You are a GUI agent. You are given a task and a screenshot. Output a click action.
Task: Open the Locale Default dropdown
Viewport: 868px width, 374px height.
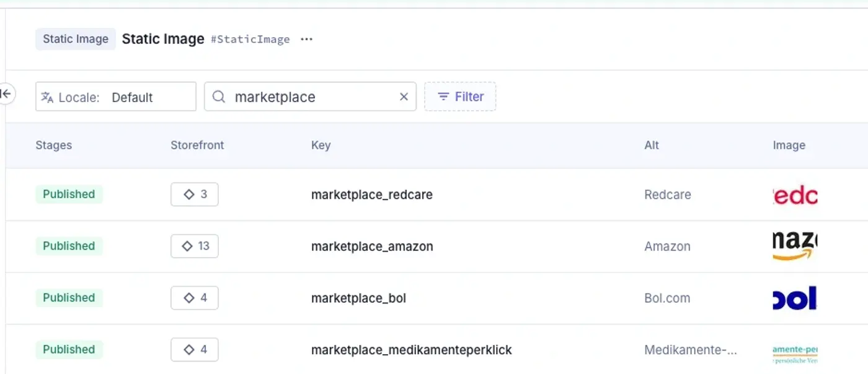(x=116, y=97)
